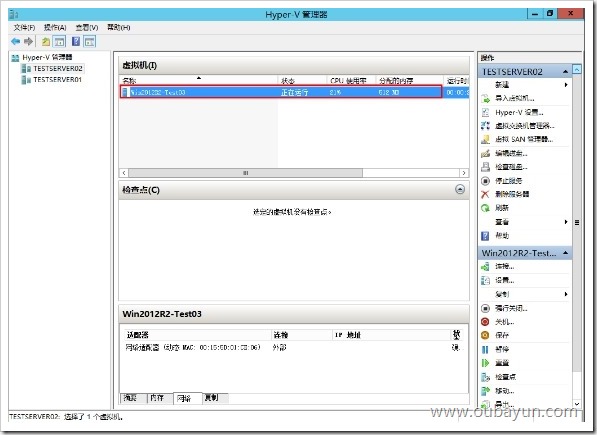Open 帮助(H) menu
The height and width of the screenshot is (435, 597).
[118, 27]
